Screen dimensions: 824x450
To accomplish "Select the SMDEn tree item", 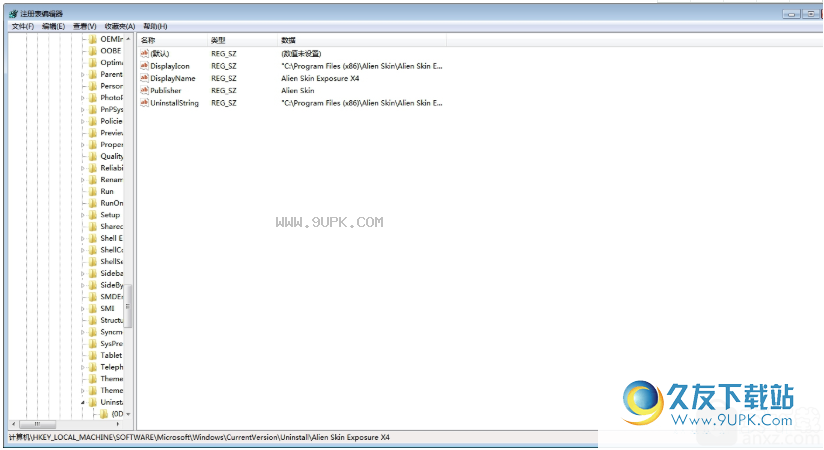I will [x=111, y=296].
